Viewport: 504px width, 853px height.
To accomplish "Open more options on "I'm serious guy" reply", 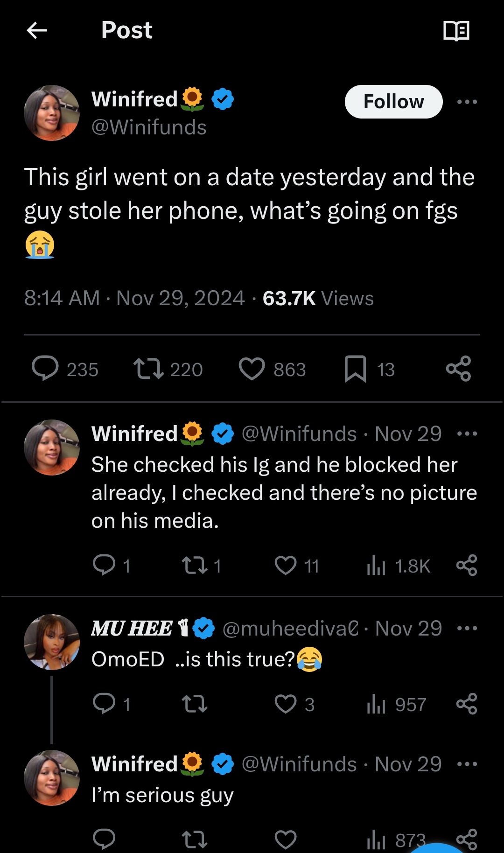I will (467, 764).
